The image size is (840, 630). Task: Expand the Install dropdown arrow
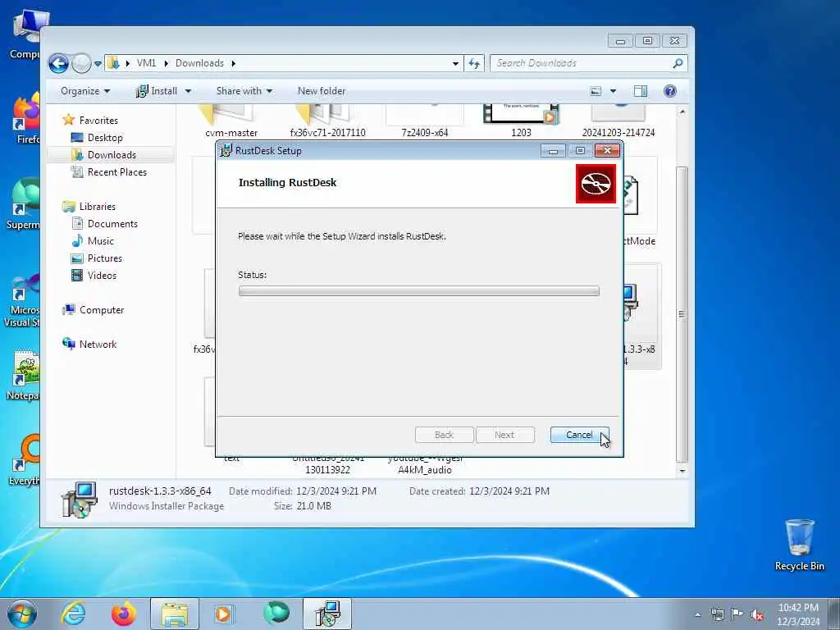click(x=188, y=91)
